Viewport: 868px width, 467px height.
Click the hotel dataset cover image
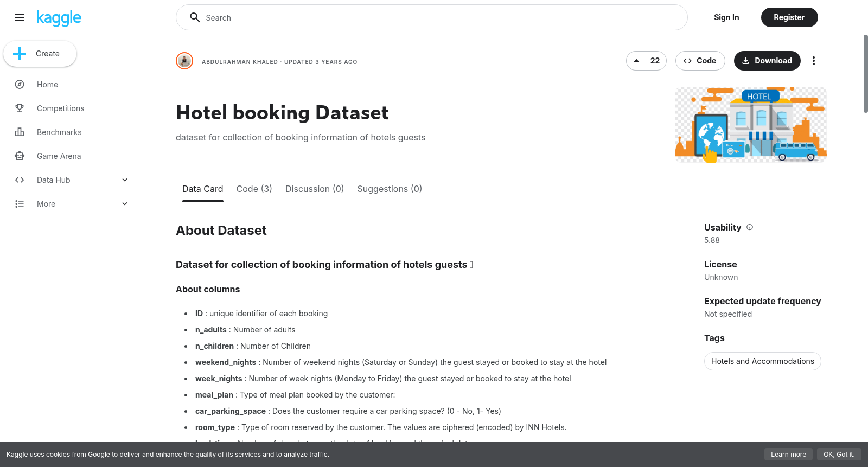coord(750,125)
